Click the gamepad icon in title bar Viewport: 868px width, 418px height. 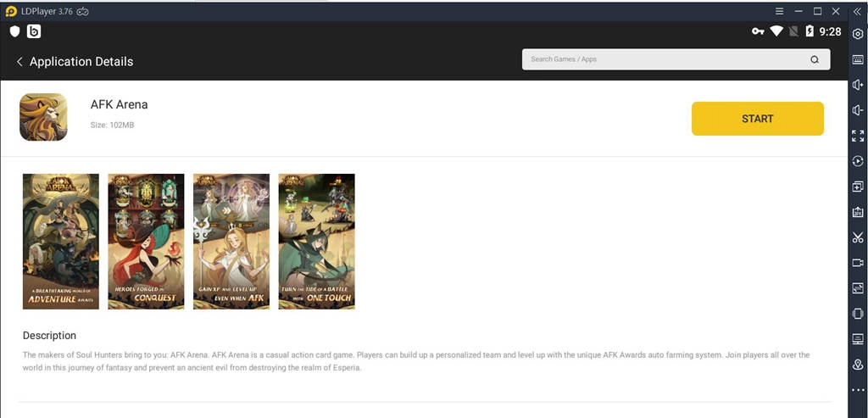click(x=82, y=11)
